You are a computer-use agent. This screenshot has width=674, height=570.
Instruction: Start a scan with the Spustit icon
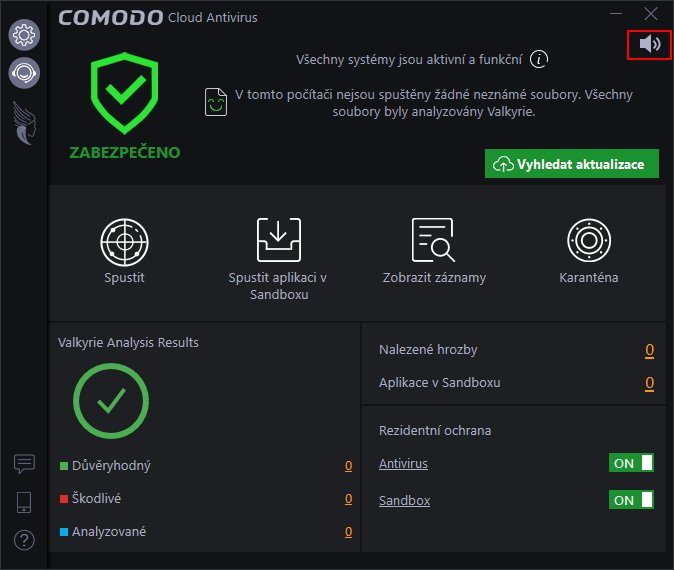tap(124, 240)
